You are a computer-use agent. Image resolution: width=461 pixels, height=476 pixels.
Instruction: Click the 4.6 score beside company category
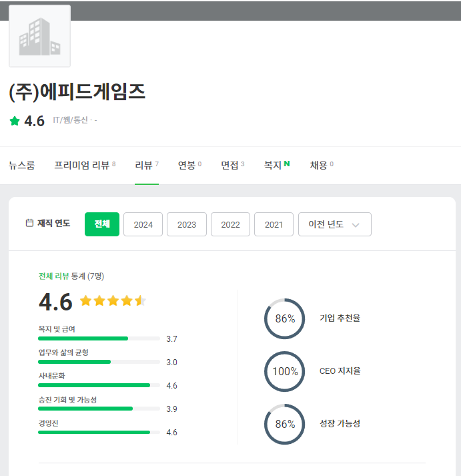point(34,121)
